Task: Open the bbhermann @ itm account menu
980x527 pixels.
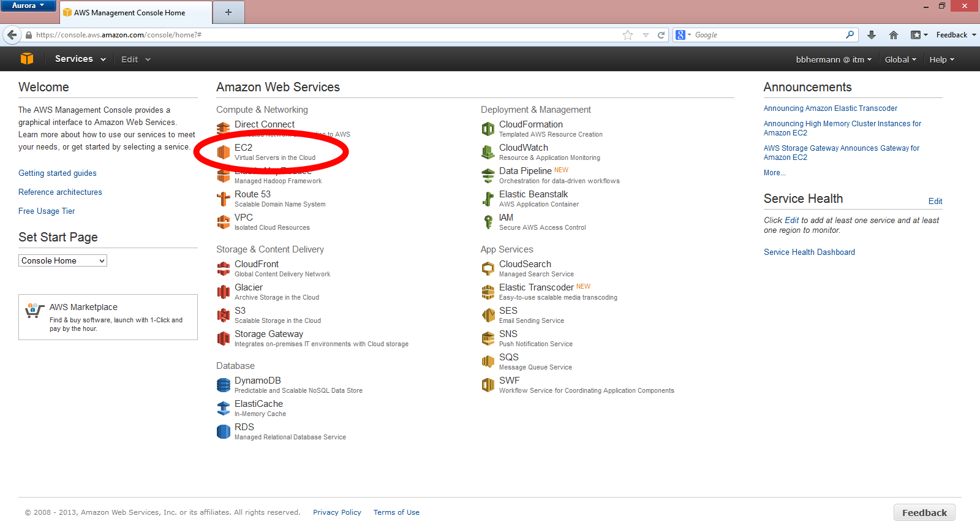Action: pyautogui.click(x=834, y=59)
